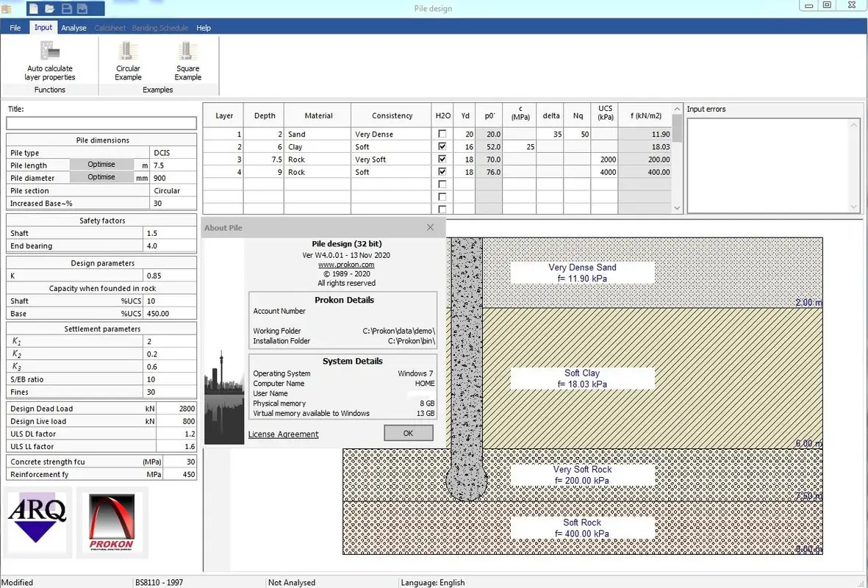The height and width of the screenshot is (588, 868).
Task: Click Input errors scrollbar up arrow
Action: (x=853, y=124)
